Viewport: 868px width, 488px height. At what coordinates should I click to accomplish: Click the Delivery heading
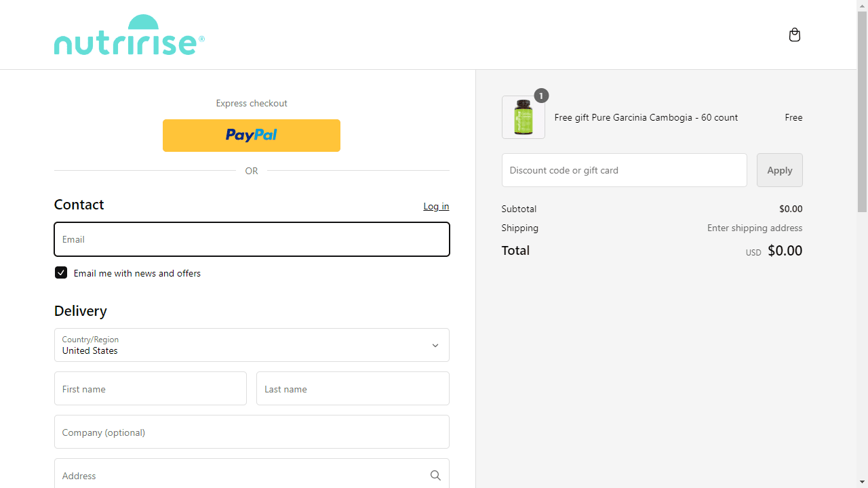tap(81, 310)
